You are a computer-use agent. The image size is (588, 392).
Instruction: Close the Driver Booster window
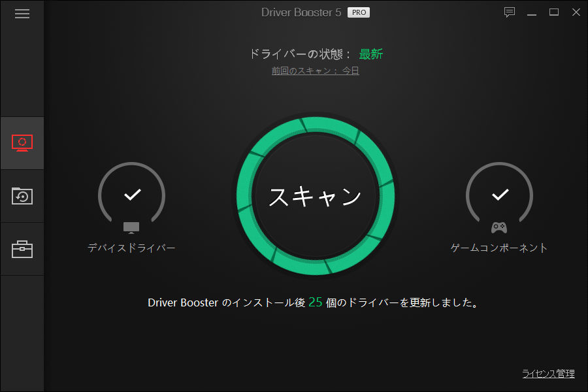[576, 12]
